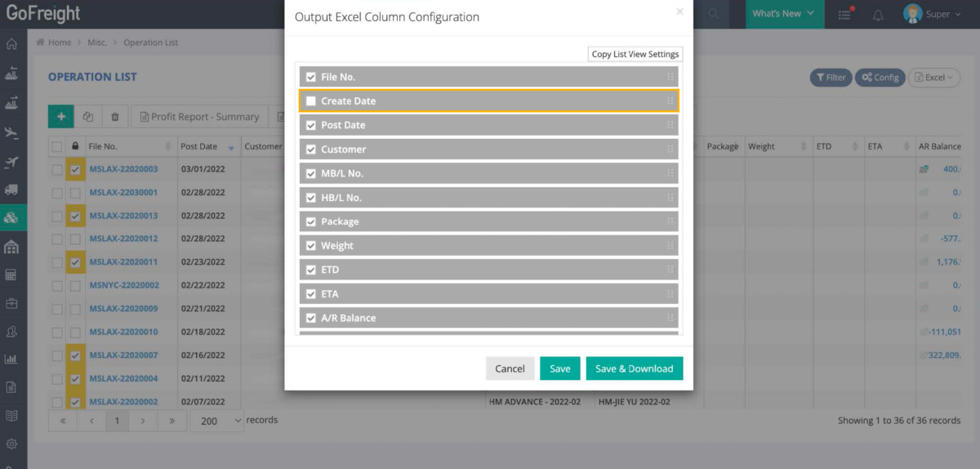Open the settings gear in sidebar

coord(11,444)
